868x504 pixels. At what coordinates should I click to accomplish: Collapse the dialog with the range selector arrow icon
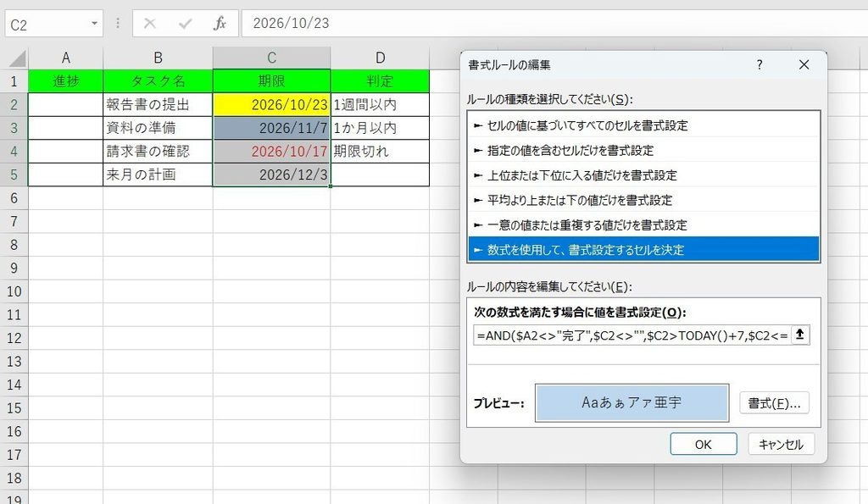(x=800, y=335)
